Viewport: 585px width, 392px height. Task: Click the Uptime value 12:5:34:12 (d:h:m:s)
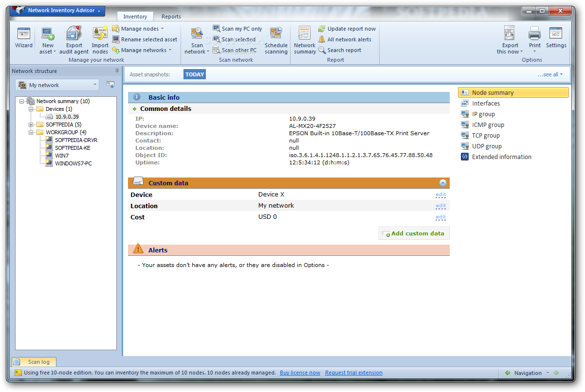tap(319, 162)
